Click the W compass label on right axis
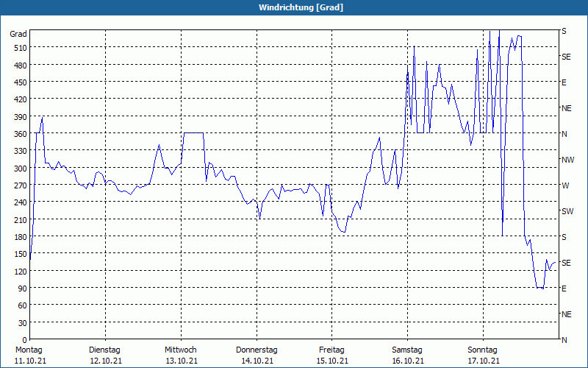588x368 pixels. (x=564, y=185)
